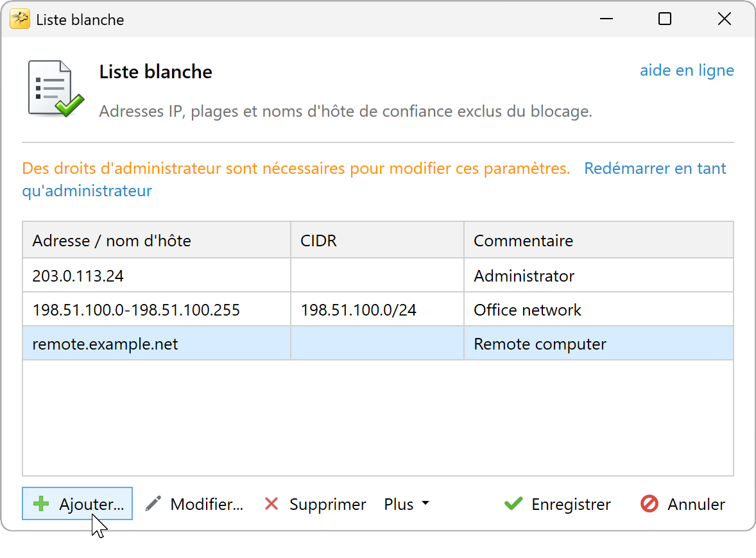The width and height of the screenshot is (756, 558).
Task: Click the green checkmark Enregistrer icon
Action: pos(513,503)
